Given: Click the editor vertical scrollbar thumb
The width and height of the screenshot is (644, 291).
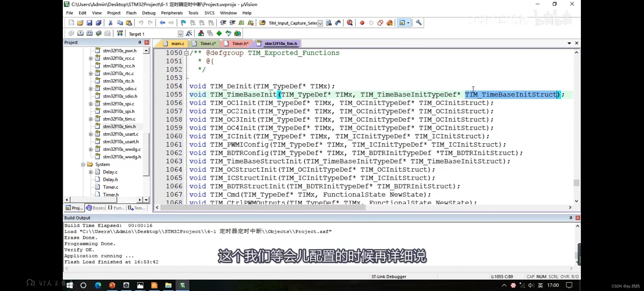Looking at the screenshot, I should point(576,183).
